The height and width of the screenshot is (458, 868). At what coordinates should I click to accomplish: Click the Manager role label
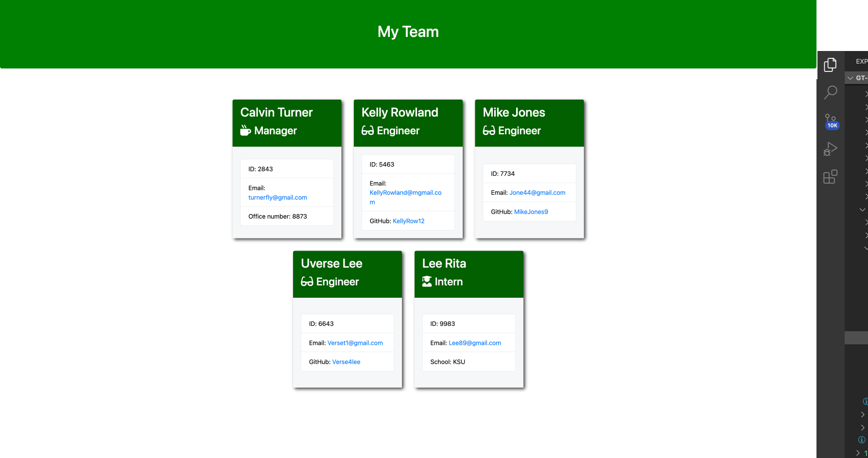276,130
